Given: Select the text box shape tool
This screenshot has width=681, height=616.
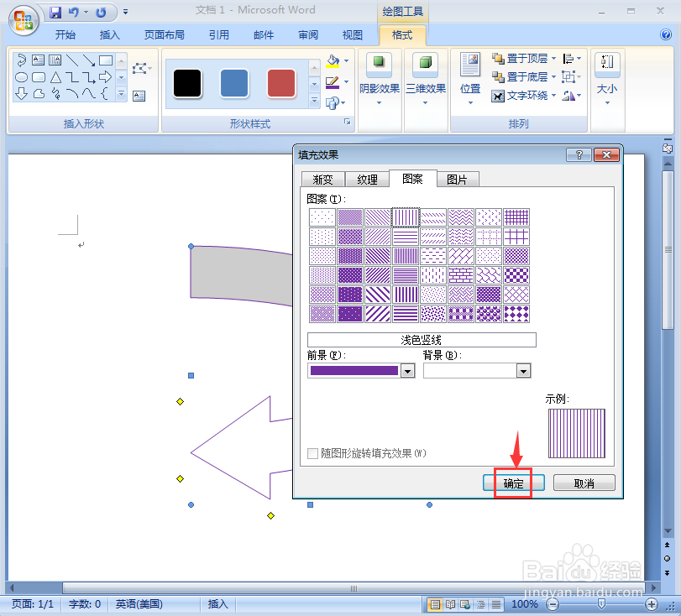Looking at the screenshot, I should (x=39, y=60).
